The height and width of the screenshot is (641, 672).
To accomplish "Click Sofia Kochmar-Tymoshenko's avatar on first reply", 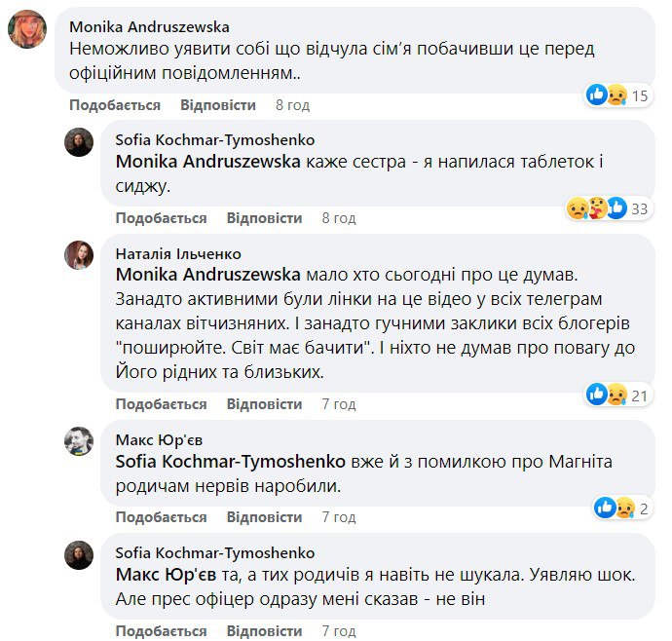I will coord(79,142).
